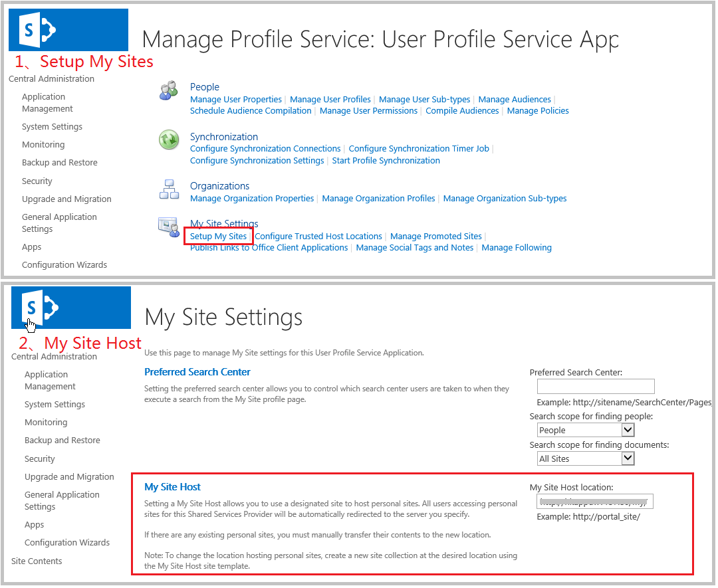Open Configure Synchronization Connections
Screen dimensions: 718x588
pos(265,149)
